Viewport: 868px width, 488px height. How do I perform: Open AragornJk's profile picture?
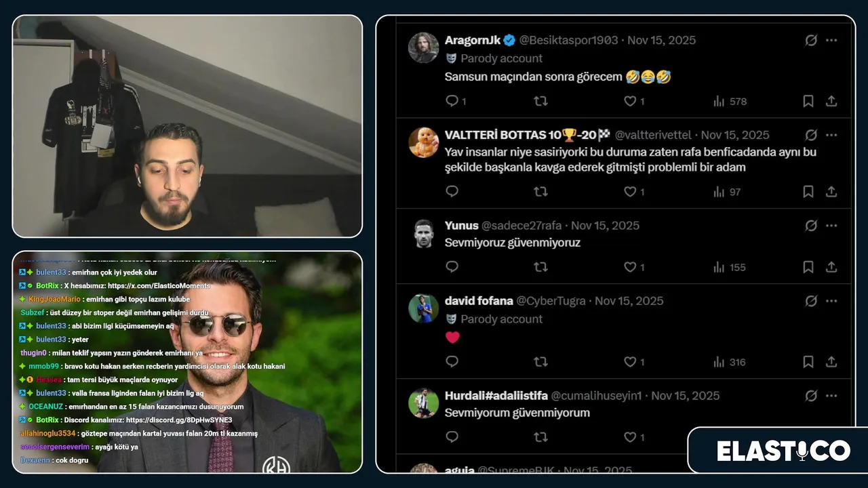tap(424, 47)
